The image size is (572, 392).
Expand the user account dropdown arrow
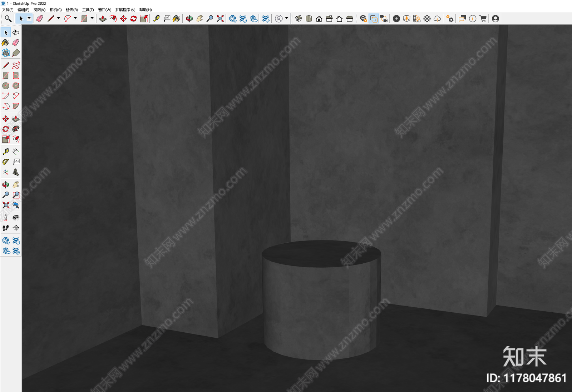point(286,19)
